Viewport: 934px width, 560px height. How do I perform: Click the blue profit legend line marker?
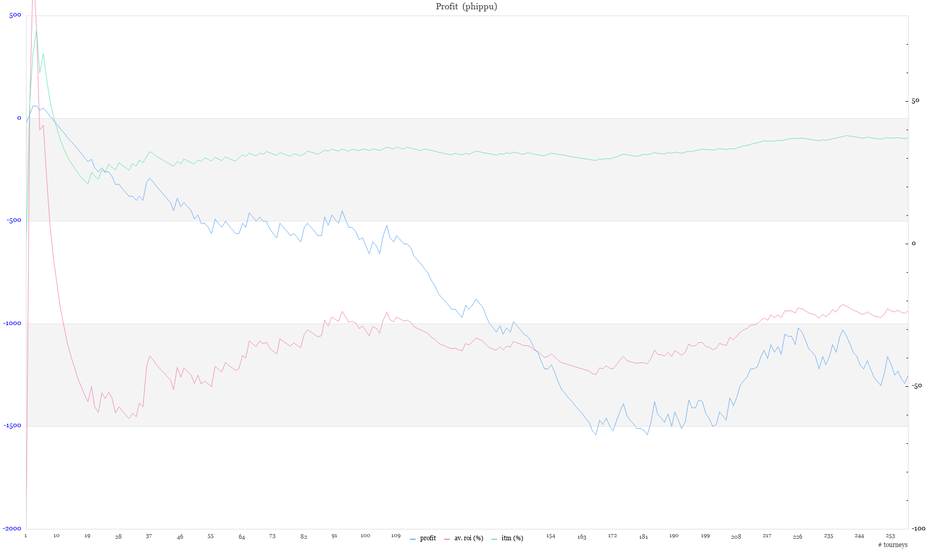tap(413, 539)
